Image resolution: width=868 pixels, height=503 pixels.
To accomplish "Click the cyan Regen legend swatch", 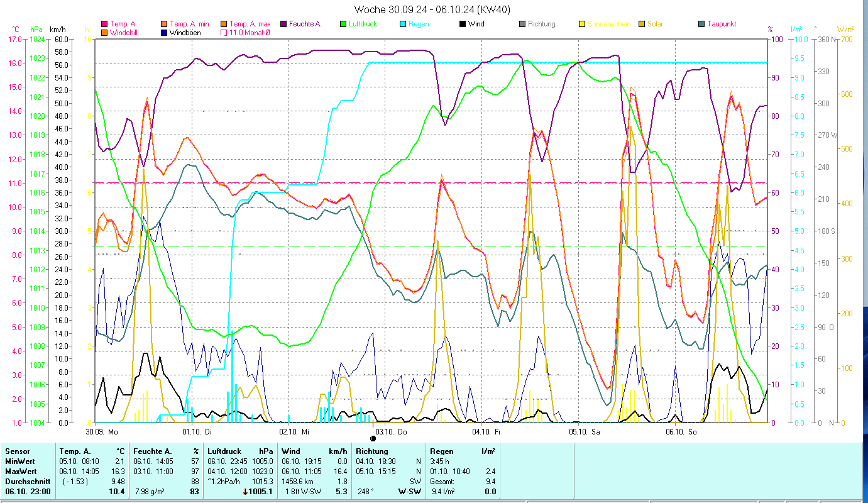I will point(403,24).
